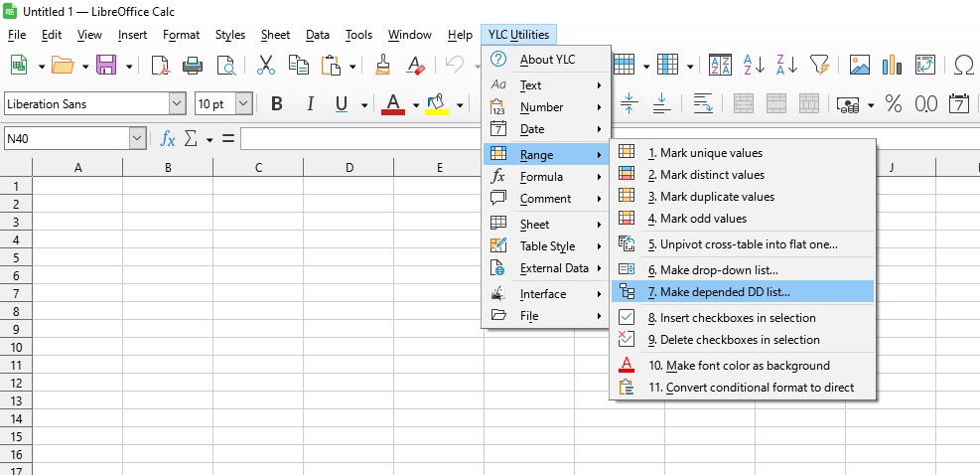
Task: Select column B header
Action: tap(168, 168)
